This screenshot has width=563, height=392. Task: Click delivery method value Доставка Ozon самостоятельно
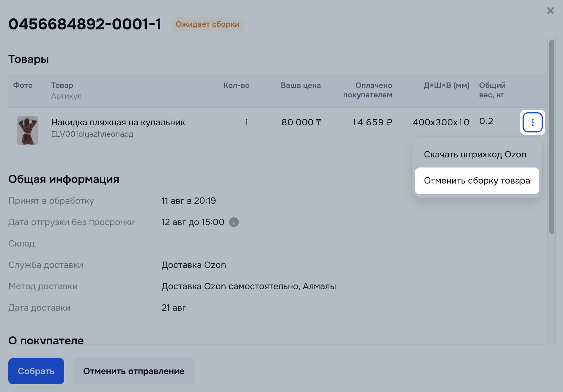coord(231,286)
